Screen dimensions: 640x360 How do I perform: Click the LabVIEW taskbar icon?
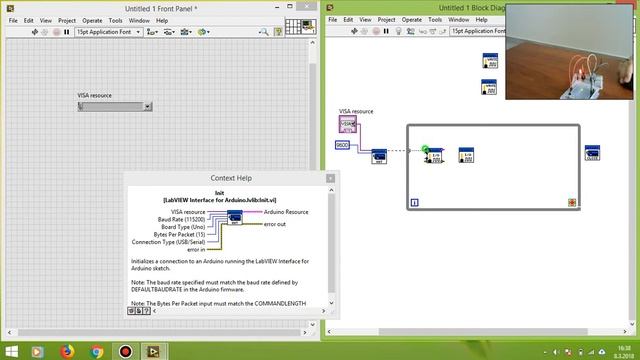pyautogui.click(x=154, y=351)
